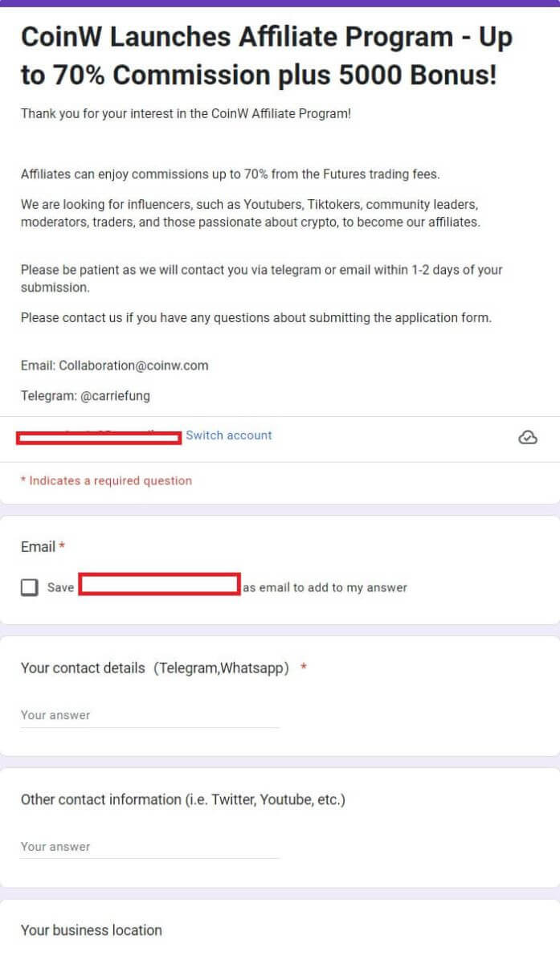Click the Your contact details question label
Screen dimensions: 560x964
pos(155,668)
